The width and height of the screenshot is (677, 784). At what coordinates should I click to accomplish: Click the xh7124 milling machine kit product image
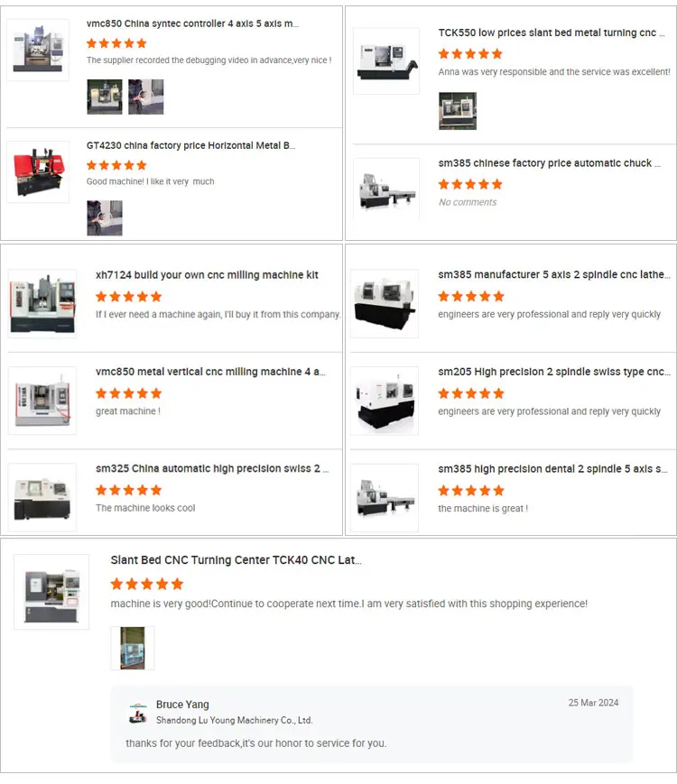42,303
